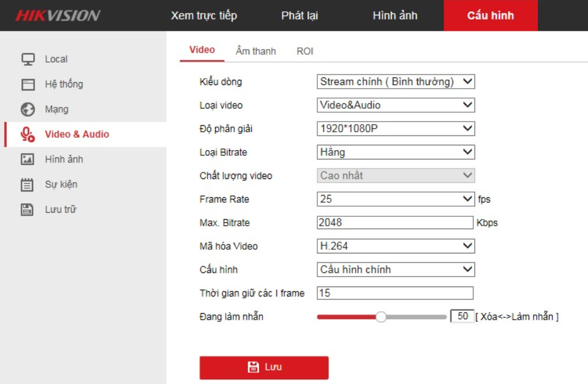Click the "Max. Bitrate" label
This screenshot has width=588, height=384.
click(x=225, y=223)
